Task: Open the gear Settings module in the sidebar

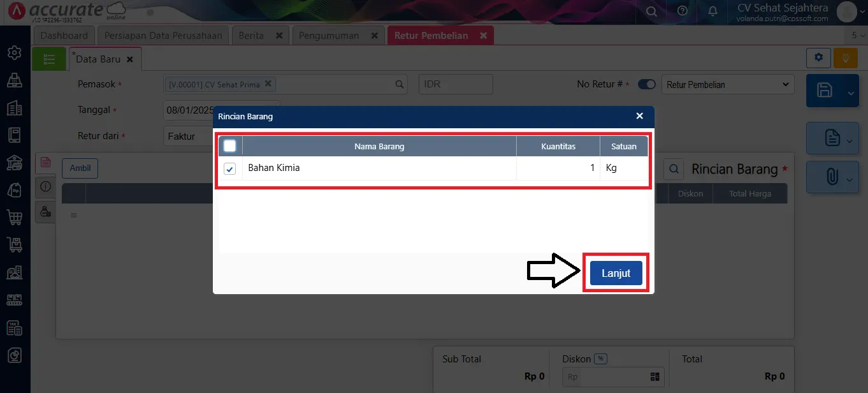Action: point(15,52)
